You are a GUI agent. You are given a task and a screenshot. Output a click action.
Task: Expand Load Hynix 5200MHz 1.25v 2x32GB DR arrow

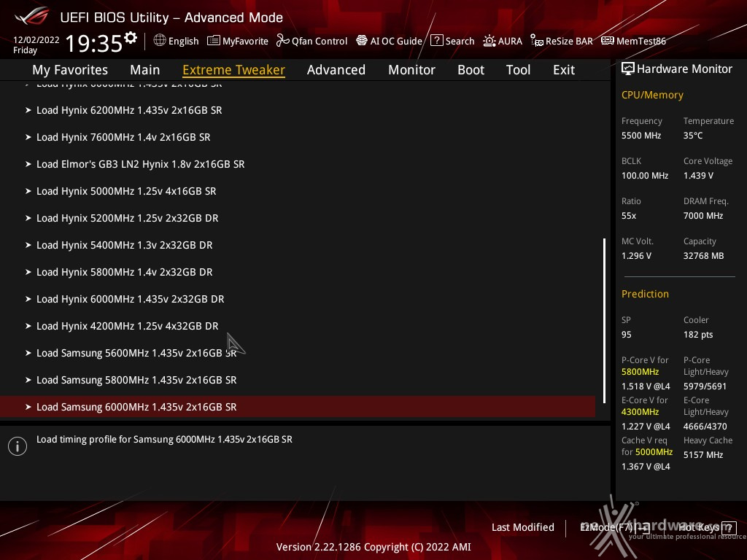click(28, 218)
